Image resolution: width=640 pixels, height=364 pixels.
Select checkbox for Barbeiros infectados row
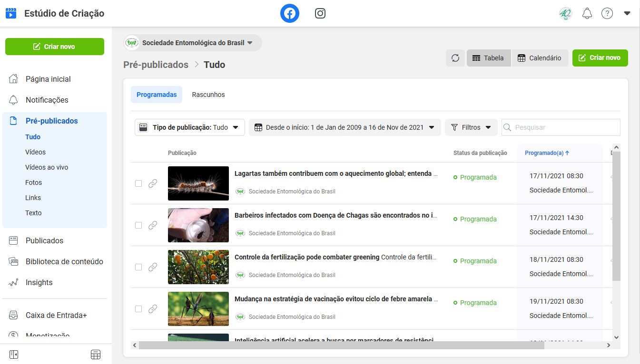138,225
